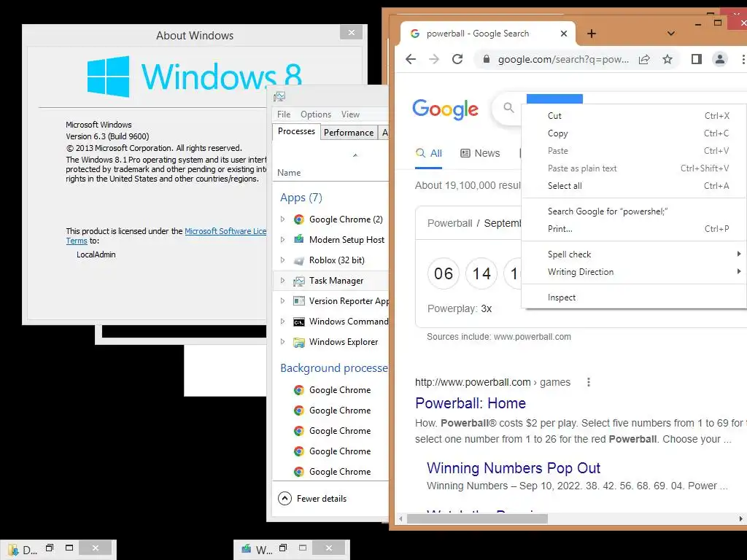Click Chrome forward arrow button
Image resolution: width=747 pixels, height=560 pixels.
(x=434, y=59)
